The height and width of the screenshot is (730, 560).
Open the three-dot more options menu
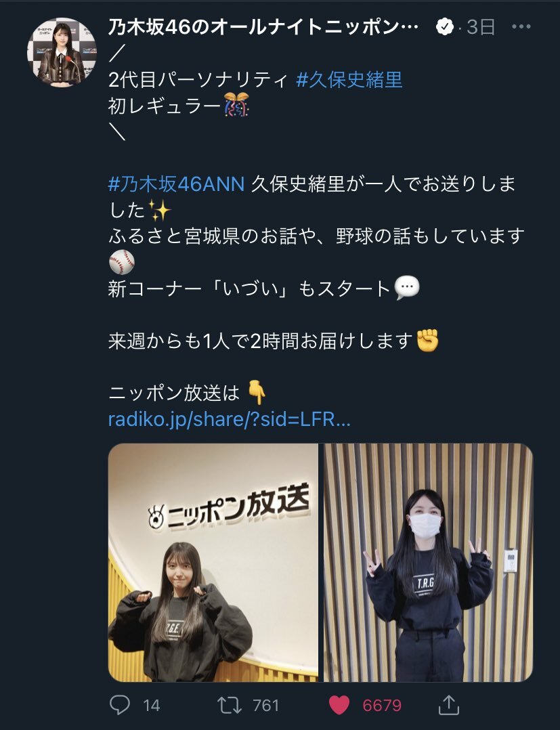pyautogui.click(x=521, y=27)
